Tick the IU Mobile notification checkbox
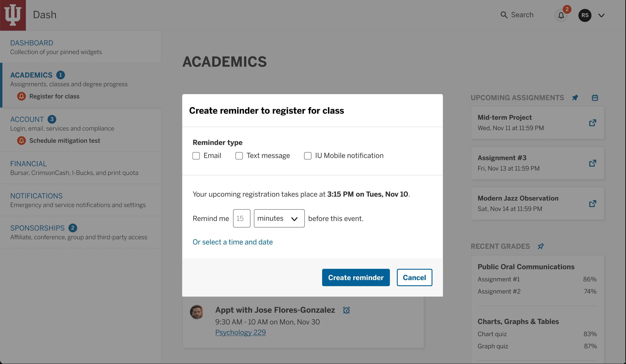Image resolution: width=626 pixels, height=364 pixels. pyautogui.click(x=308, y=156)
